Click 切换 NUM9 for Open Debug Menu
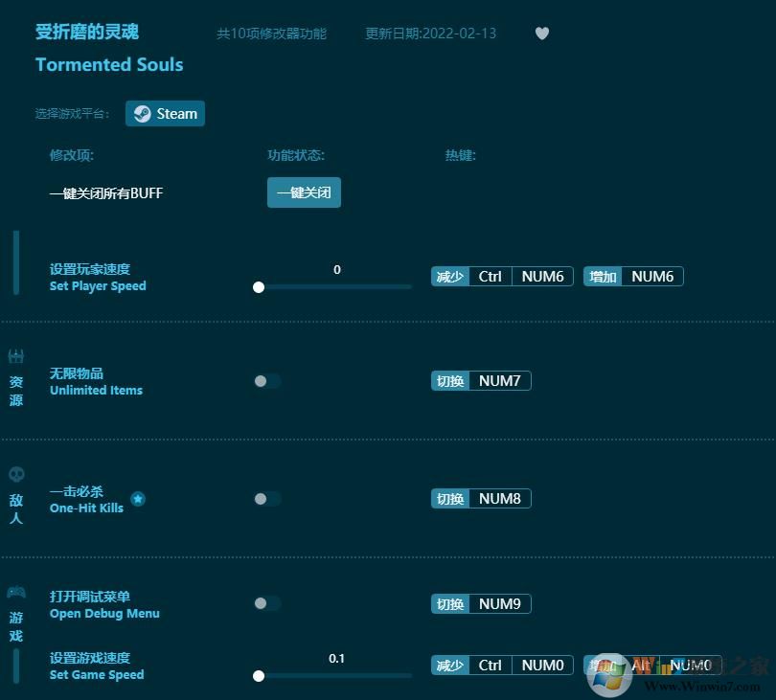776x700 pixels. pos(481,603)
